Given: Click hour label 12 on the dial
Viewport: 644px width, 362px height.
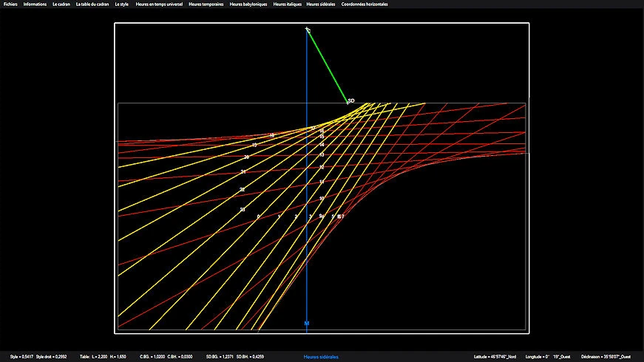Looking at the screenshot, I should click(x=322, y=168).
